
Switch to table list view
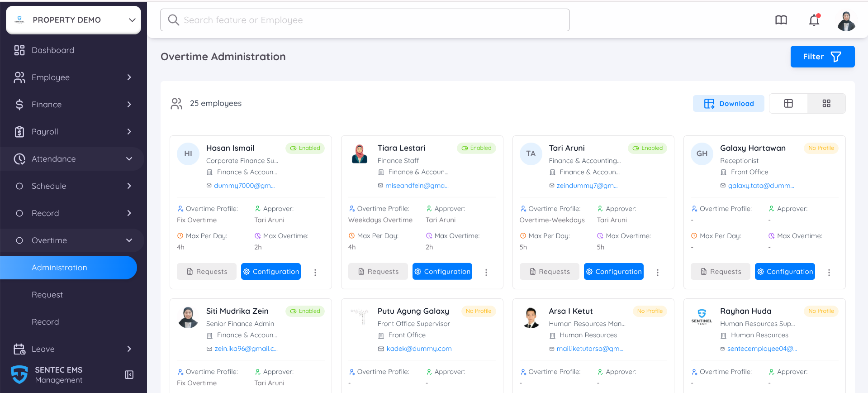[x=788, y=104]
